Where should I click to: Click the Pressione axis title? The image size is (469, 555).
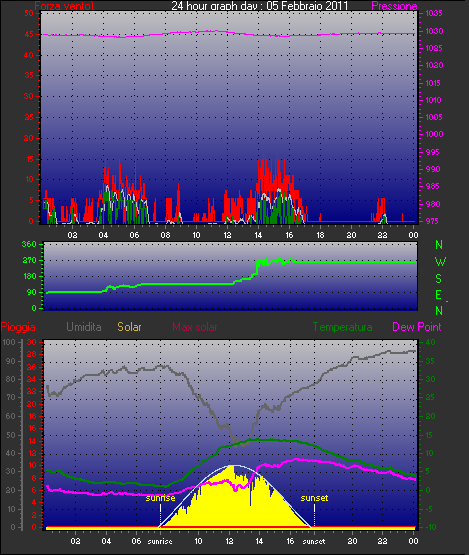[x=394, y=6]
